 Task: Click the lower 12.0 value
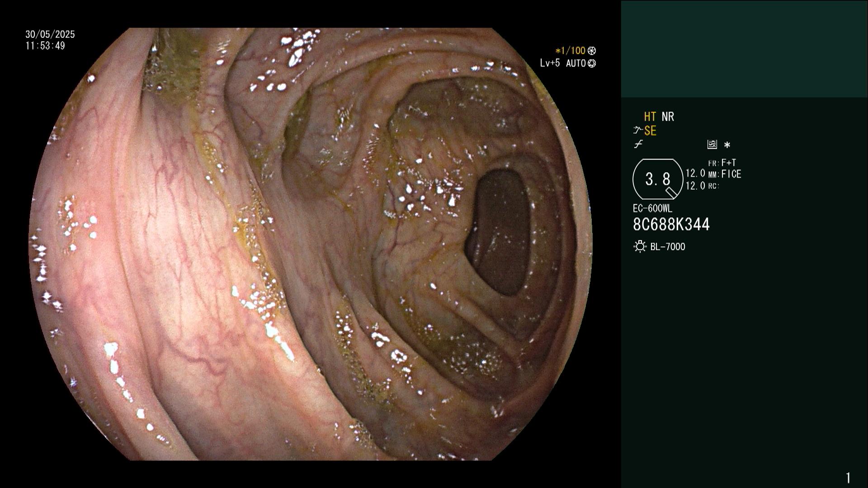pos(695,186)
